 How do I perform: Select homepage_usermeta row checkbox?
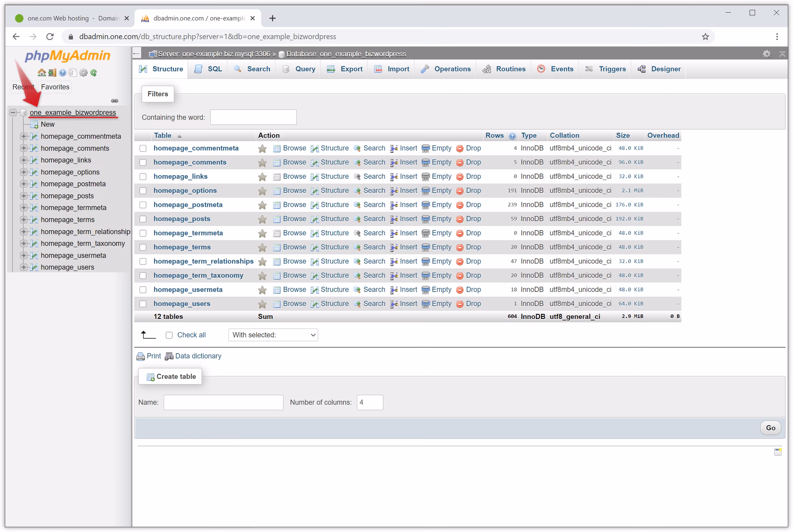(x=143, y=290)
